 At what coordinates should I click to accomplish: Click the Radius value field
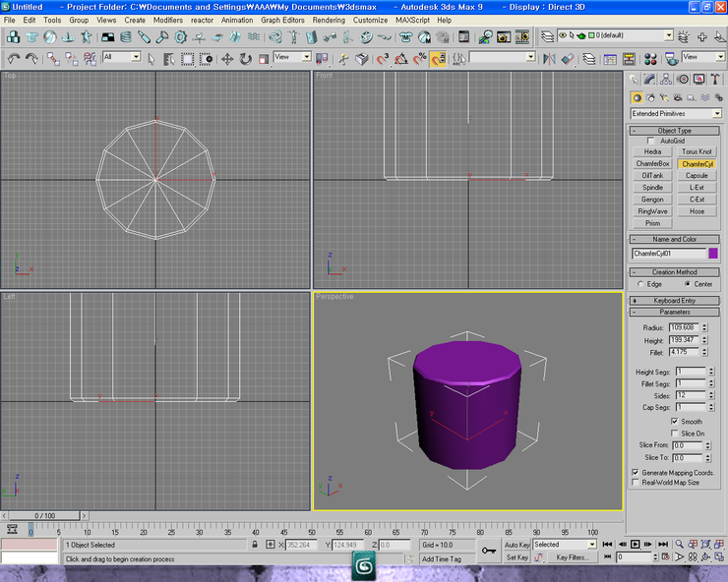(685, 327)
